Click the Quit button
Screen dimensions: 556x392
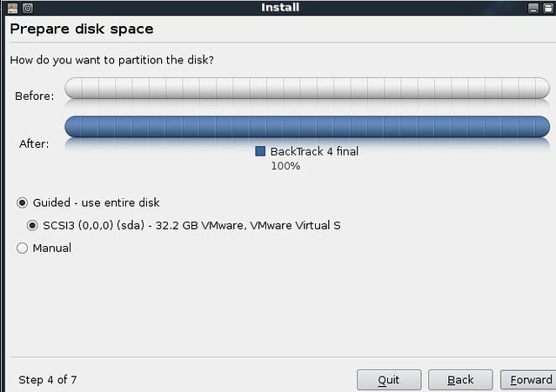(389, 380)
